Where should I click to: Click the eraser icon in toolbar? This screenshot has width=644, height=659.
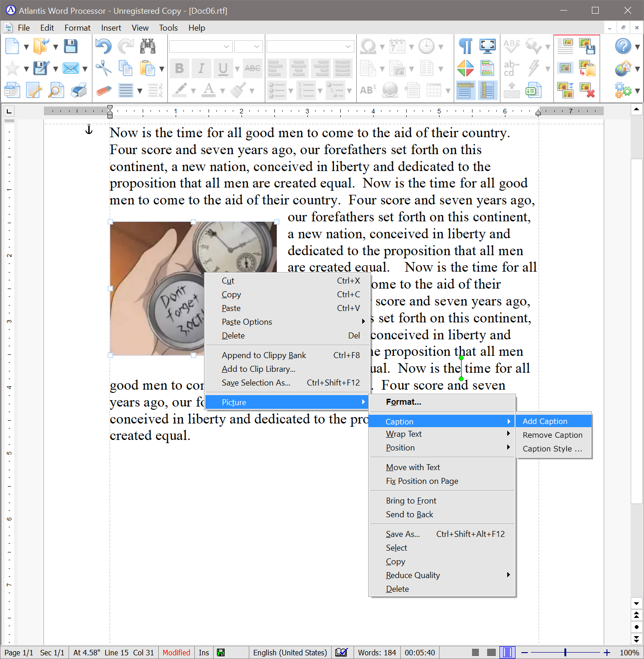click(x=103, y=90)
